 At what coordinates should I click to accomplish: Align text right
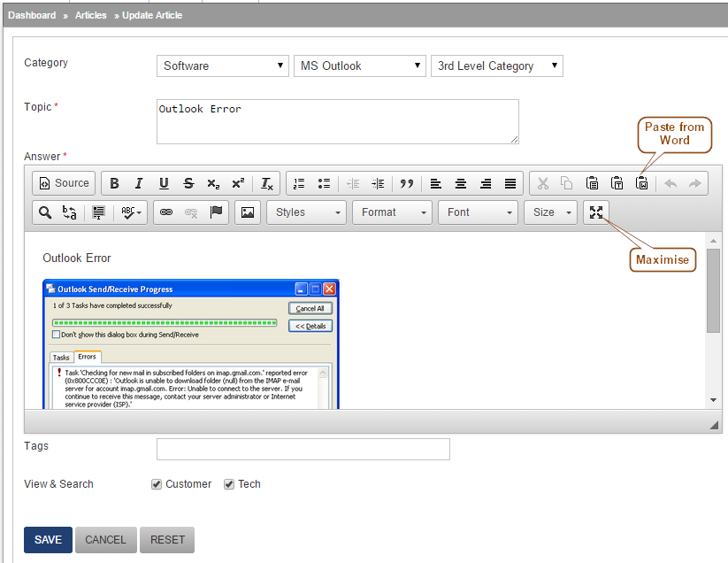click(x=486, y=183)
